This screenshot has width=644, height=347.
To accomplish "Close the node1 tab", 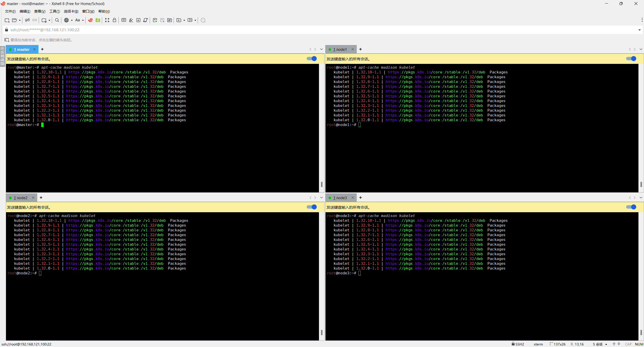I will (x=353, y=49).
